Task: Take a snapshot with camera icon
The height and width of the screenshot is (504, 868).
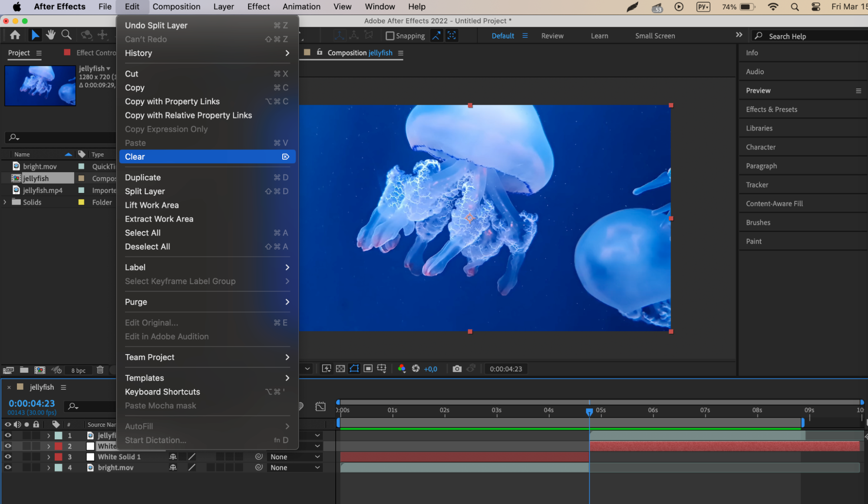Action: coord(457,368)
